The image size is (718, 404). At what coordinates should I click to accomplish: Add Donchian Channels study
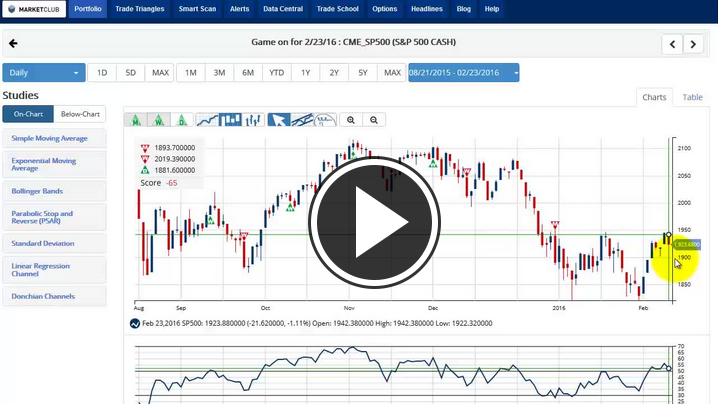pyautogui.click(x=54, y=296)
